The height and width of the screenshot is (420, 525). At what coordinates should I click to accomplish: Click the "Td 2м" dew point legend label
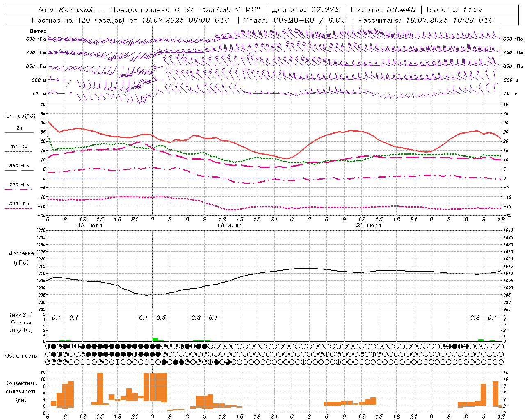(x=19, y=147)
